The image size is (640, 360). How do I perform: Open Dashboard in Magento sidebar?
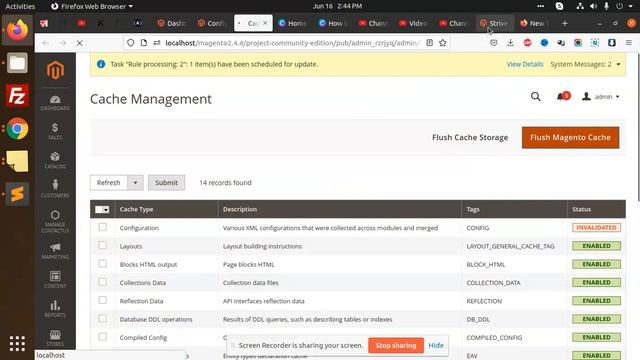[x=55, y=103]
